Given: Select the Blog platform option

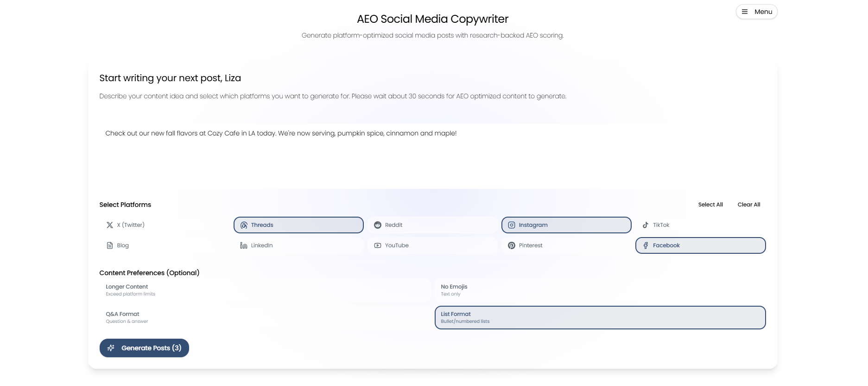Looking at the screenshot, I should tap(122, 245).
